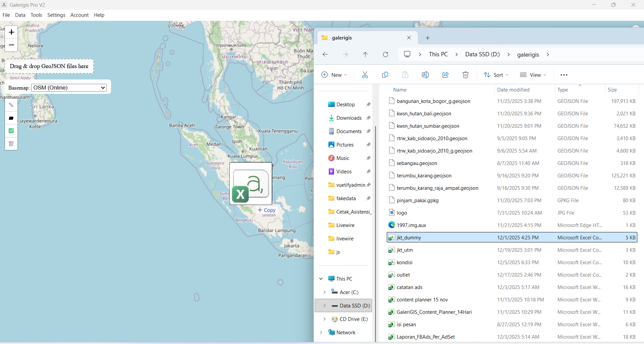Screen dimensions: 644x344
Task: Unpin Downloads from Quick access
Action: 368,118
